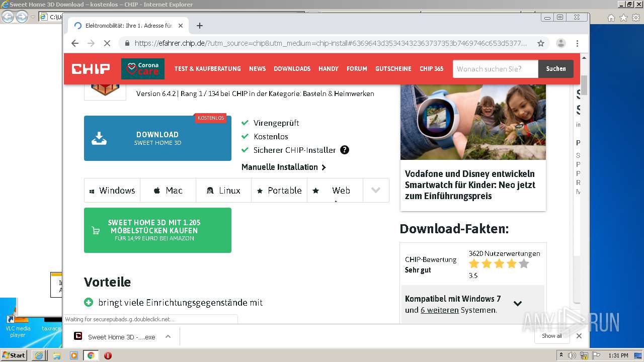Image resolution: width=644 pixels, height=362 pixels.
Task: Open the Corona care banner
Action: (143, 69)
